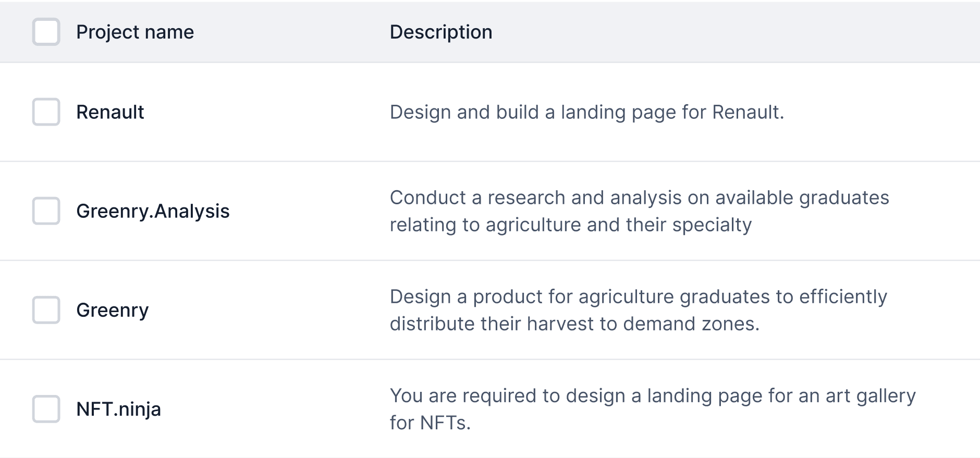Image resolution: width=980 pixels, height=458 pixels.
Task: Click "landing page for Renault." description text
Action: (x=672, y=112)
